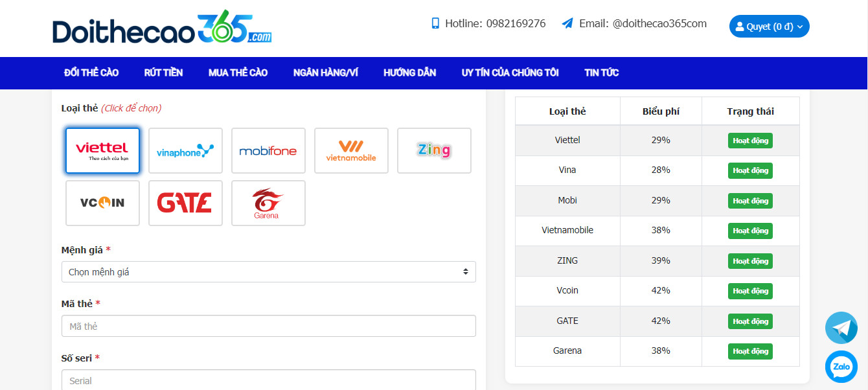The height and width of the screenshot is (390, 868).
Task: Click the 38% fee for Vietnamobile
Action: click(661, 230)
